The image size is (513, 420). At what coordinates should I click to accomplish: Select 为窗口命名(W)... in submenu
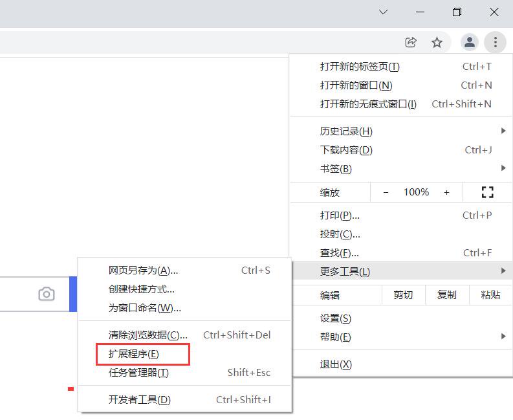tap(184, 307)
